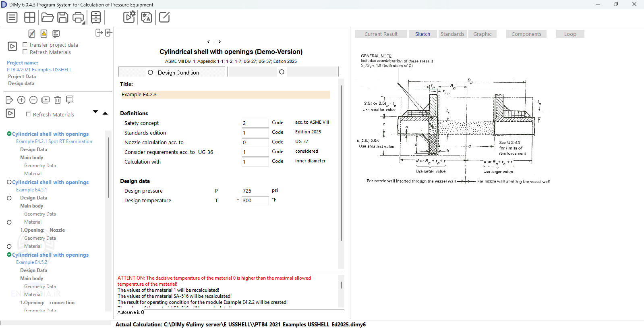Run module using play button above module tree
The width and height of the screenshot is (644, 328).
(10, 113)
